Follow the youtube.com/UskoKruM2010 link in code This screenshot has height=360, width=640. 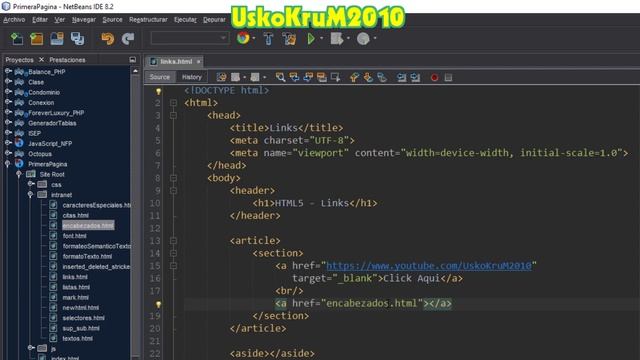(x=429, y=266)
